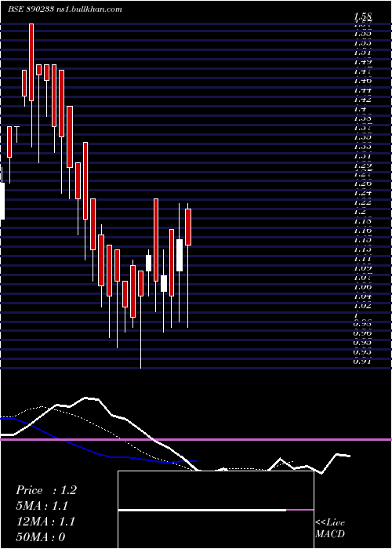This screenshot has height=549, width=392.
Task: Click inside the white-outlined MACD box
Action: tap(216, 510)
